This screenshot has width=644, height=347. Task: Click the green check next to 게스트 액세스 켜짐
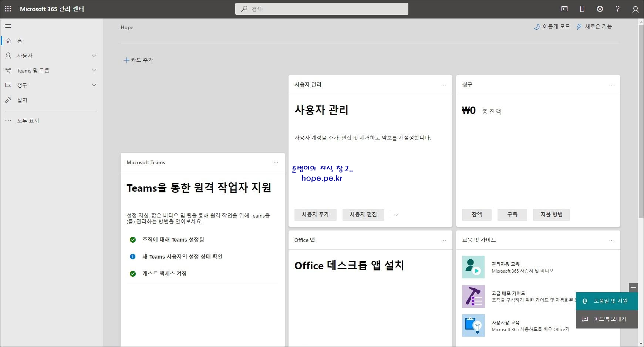coord(133,274)
